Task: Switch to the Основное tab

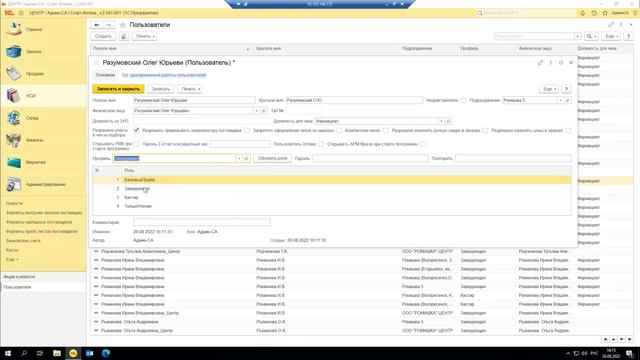Action: pyautogui.click(x=105, y=75)
